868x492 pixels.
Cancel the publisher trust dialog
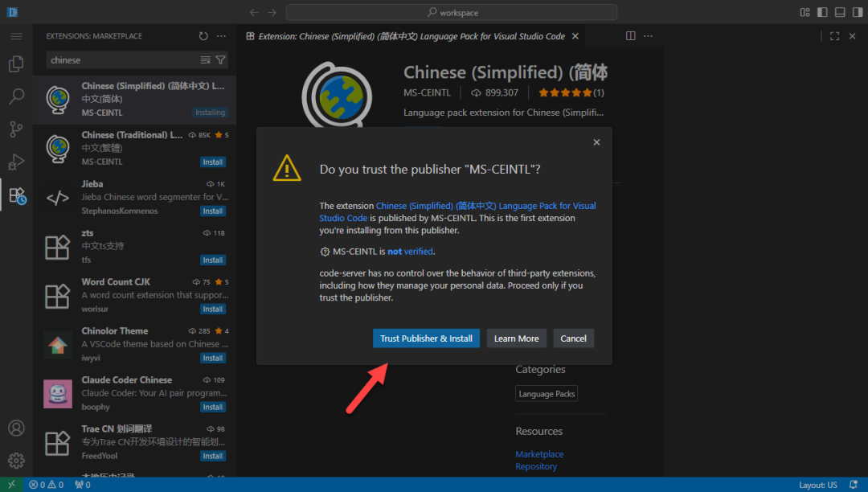(573, 338)
